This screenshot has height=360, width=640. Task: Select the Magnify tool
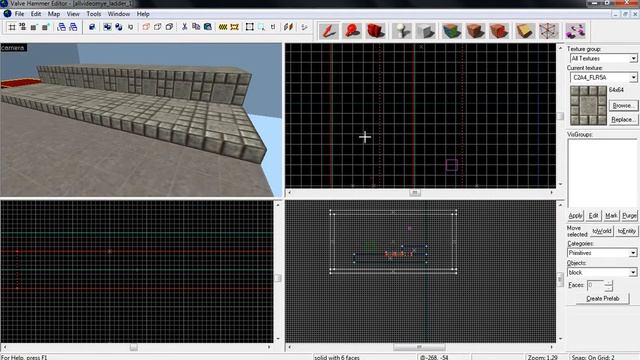pyautogui.click(x=352, y=31)
